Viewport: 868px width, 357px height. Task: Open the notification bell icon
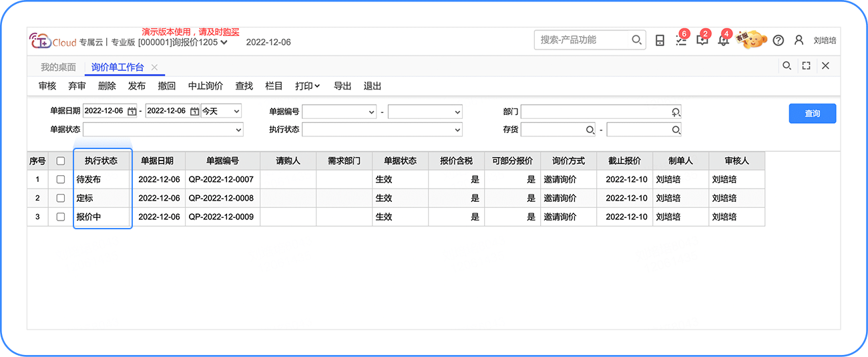pyautogui.click(x=723, y=40)
